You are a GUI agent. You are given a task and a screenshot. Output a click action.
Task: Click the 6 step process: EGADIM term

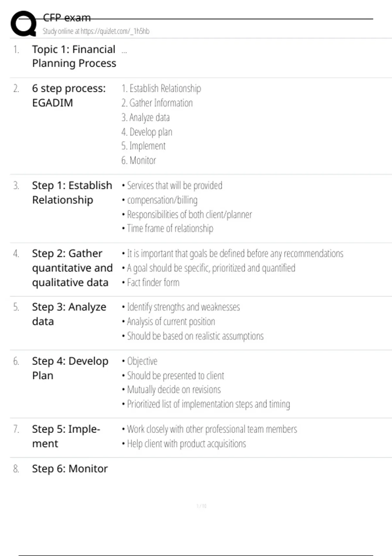point(69,96)
